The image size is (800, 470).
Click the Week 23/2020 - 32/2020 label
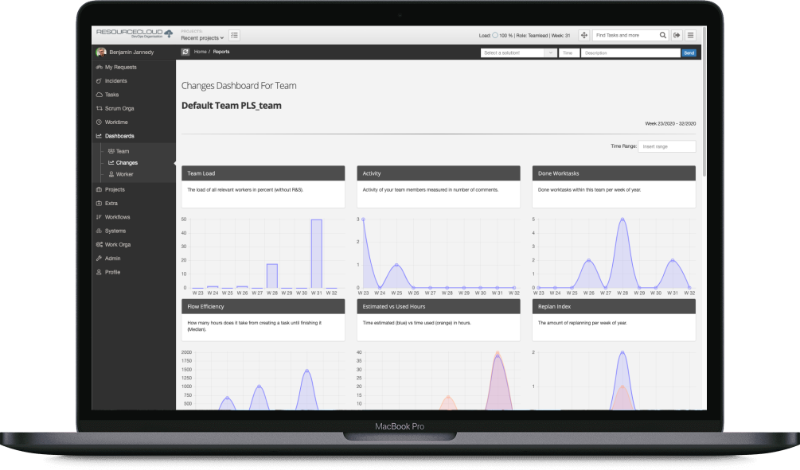[670, 124]
